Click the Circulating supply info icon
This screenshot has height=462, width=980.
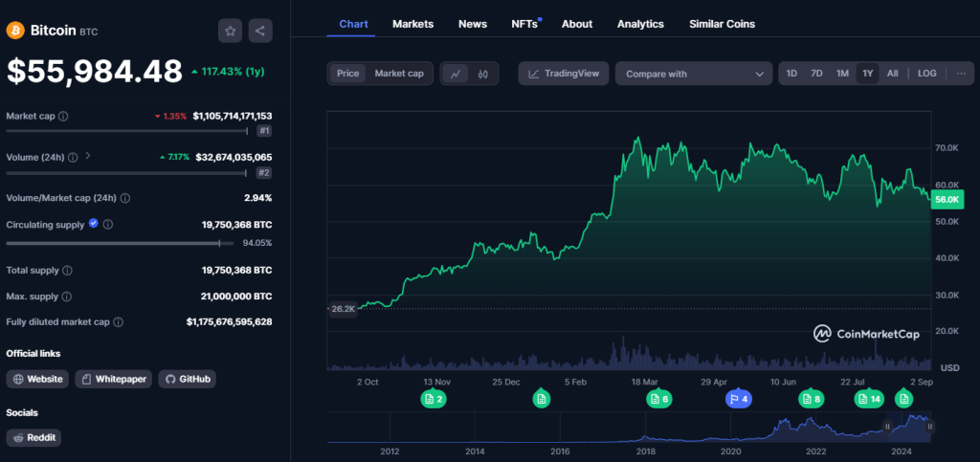107,224
